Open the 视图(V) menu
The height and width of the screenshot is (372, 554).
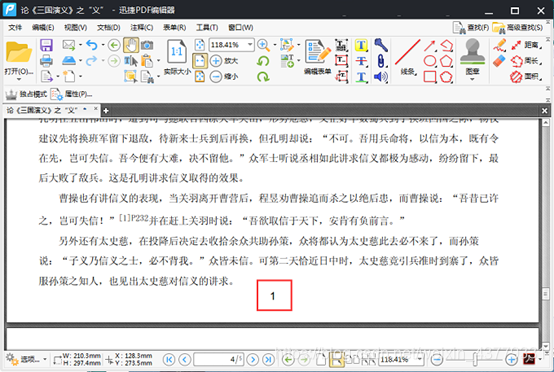click(76, 28)
